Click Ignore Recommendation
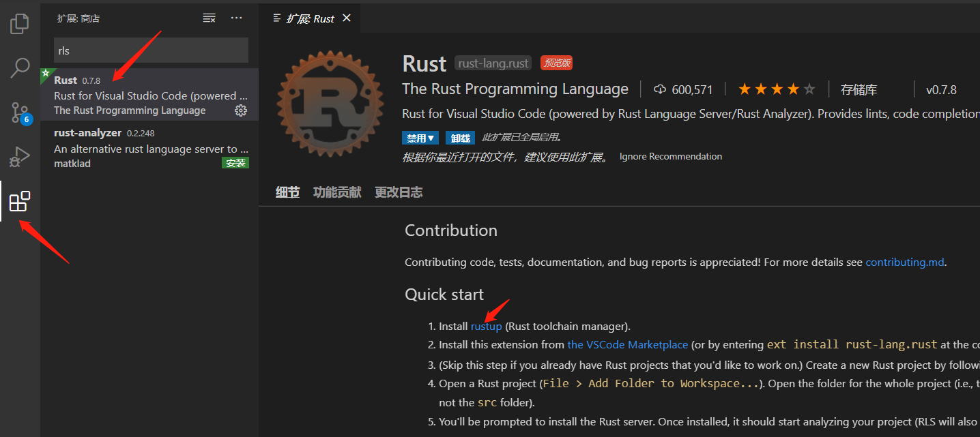 [669, 156]
